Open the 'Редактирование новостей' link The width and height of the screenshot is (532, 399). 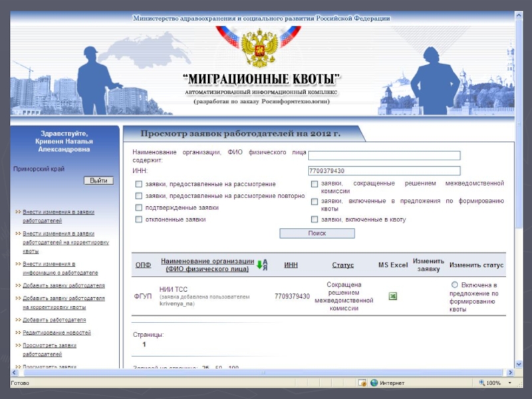pyautogui.click(x=57, y=333)
